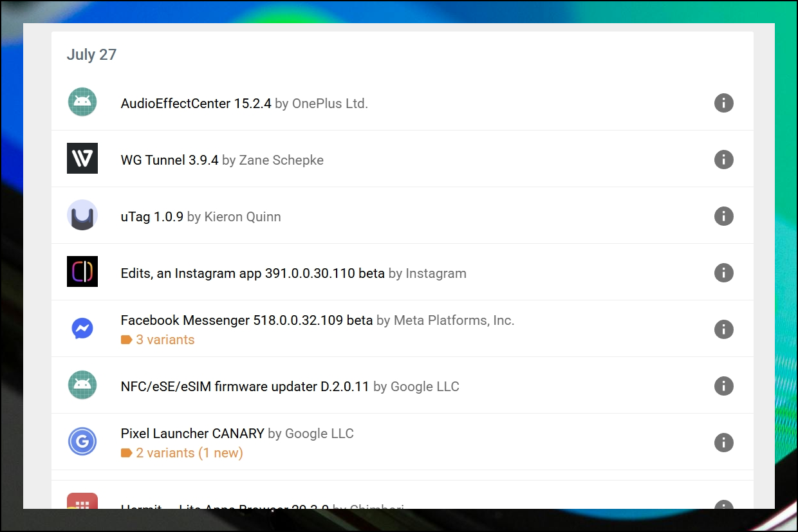Click the WG Tunnel app icon
The image size is (798, 532).
(x=82, y=158)
